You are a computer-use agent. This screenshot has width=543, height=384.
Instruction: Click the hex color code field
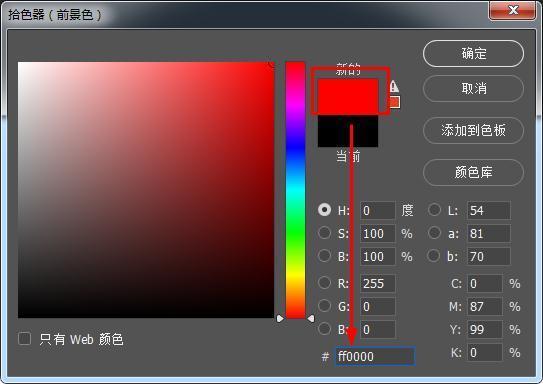375,356
